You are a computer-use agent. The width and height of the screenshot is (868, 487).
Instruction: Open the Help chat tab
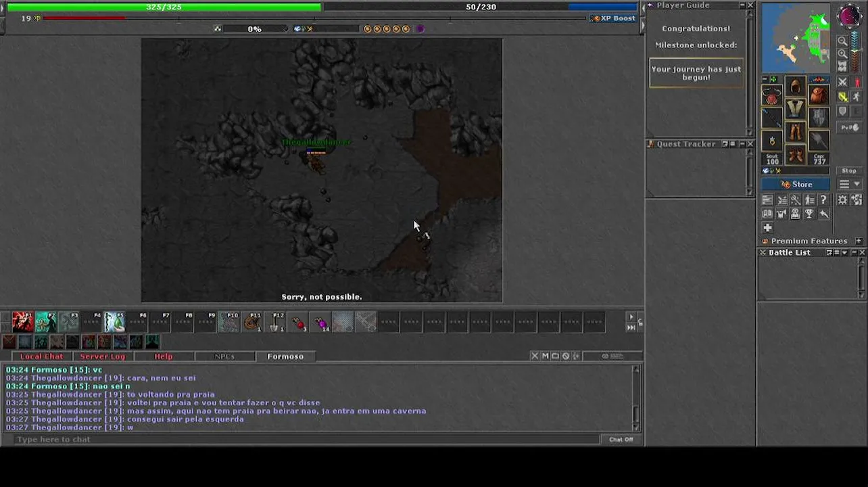coord(163,356)
